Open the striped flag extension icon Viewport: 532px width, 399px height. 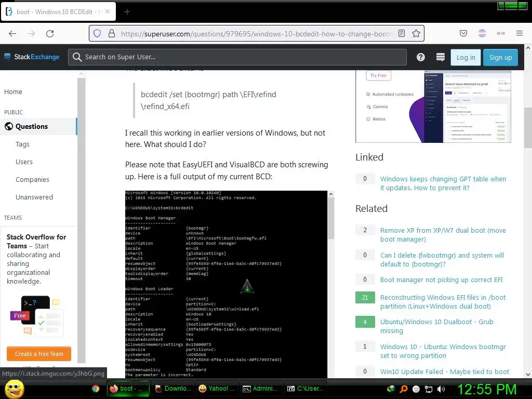(482, 33)
